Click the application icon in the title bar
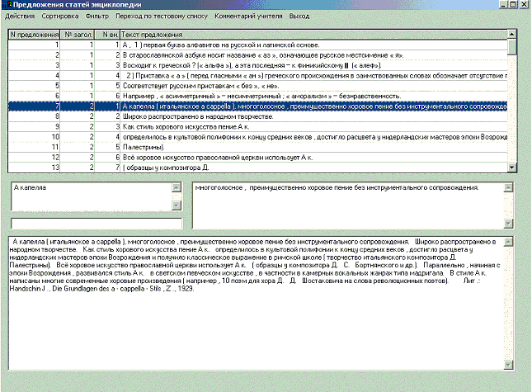This screenshot has width=532, height=392. 6,5
